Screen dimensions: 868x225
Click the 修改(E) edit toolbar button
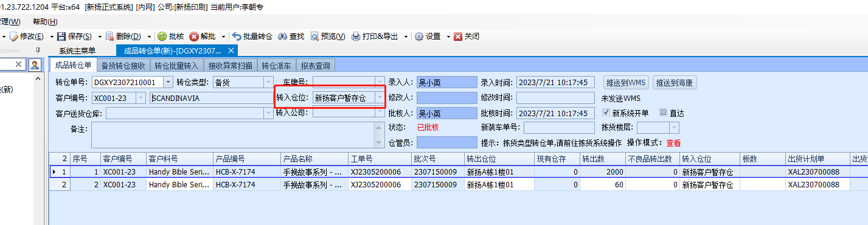pyautogui.click(x=27, y=36)
